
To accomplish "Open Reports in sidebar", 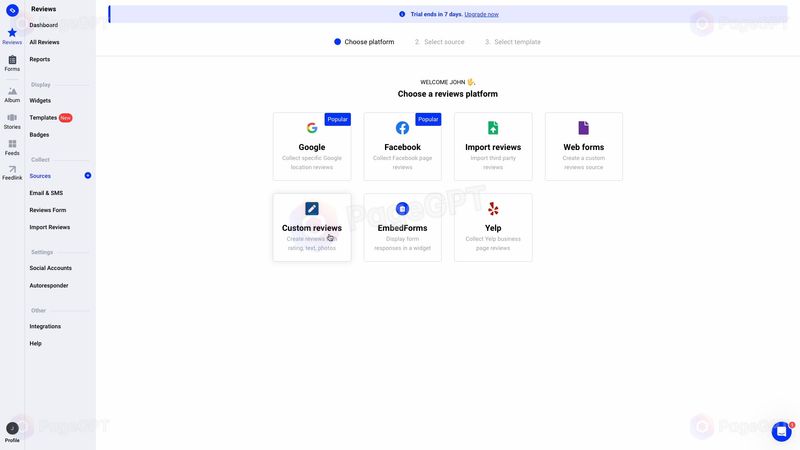I will (40, 59).
